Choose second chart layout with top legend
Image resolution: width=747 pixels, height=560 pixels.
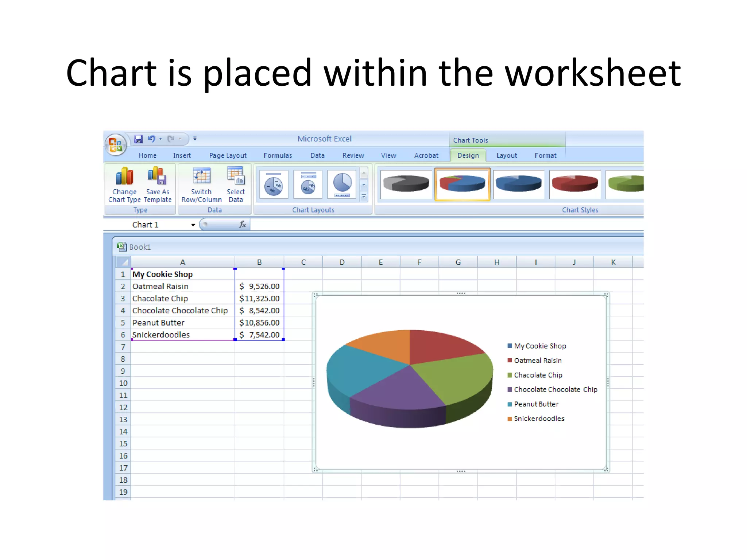pos(308,184)
